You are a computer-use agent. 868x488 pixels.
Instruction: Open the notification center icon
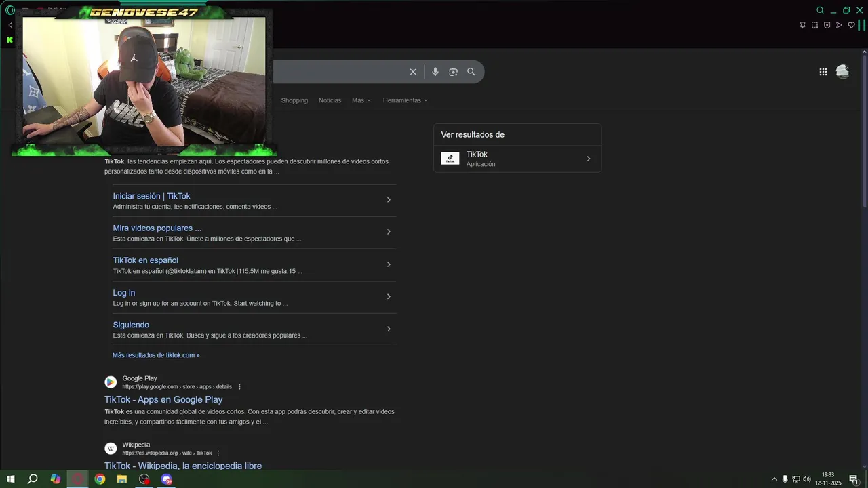[854, 479]
